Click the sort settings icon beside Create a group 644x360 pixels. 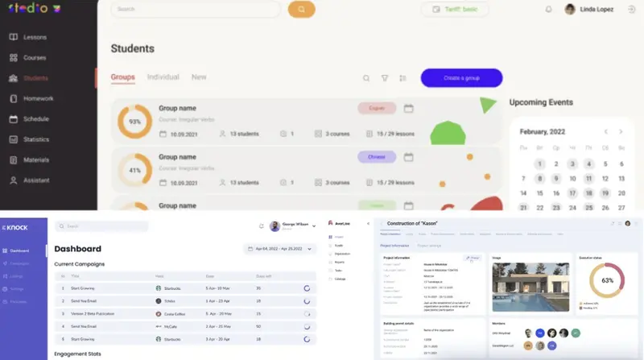pyautogui.click(x=402, y=78)
